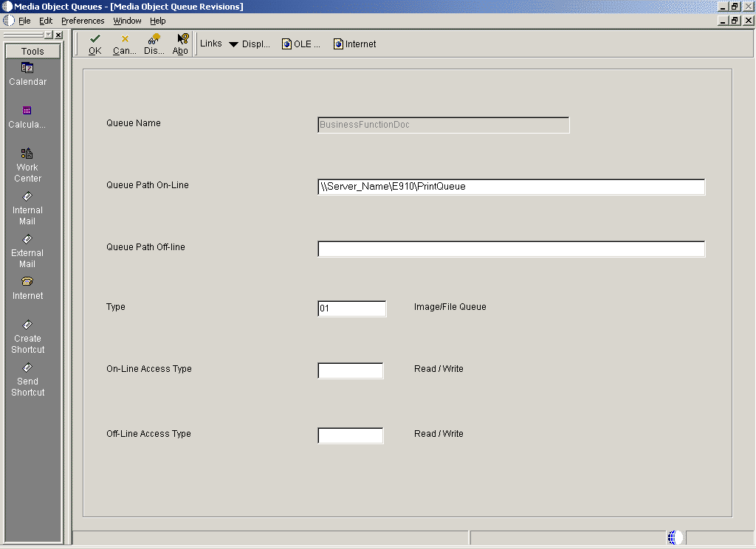Open the Edit menu
This screenshot has width=756, height=549.
point(46,21)
